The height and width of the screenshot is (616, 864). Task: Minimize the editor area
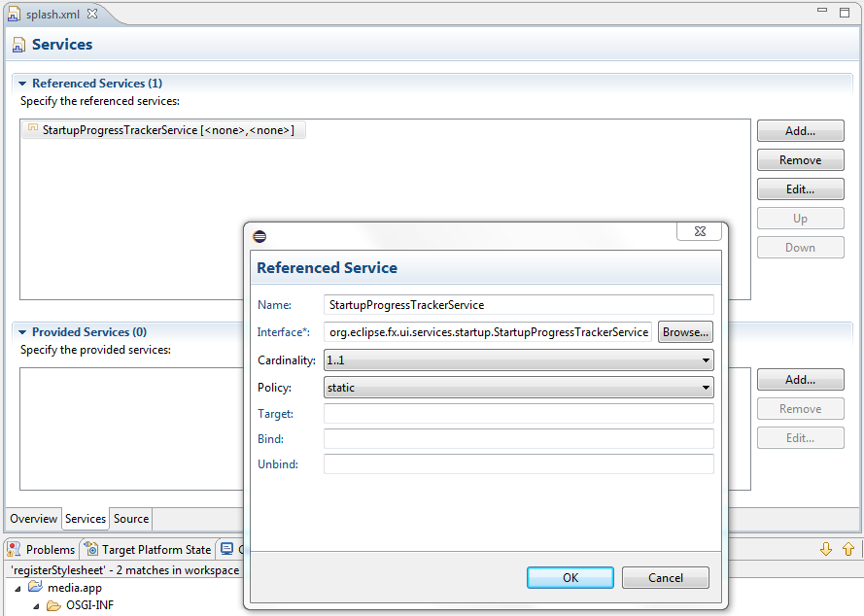[822, 11]
